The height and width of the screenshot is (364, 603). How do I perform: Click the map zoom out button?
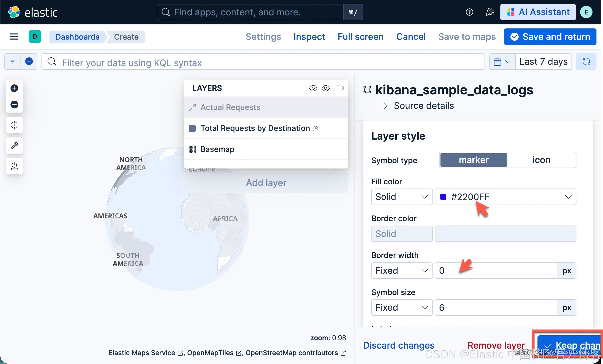[14, 104]
